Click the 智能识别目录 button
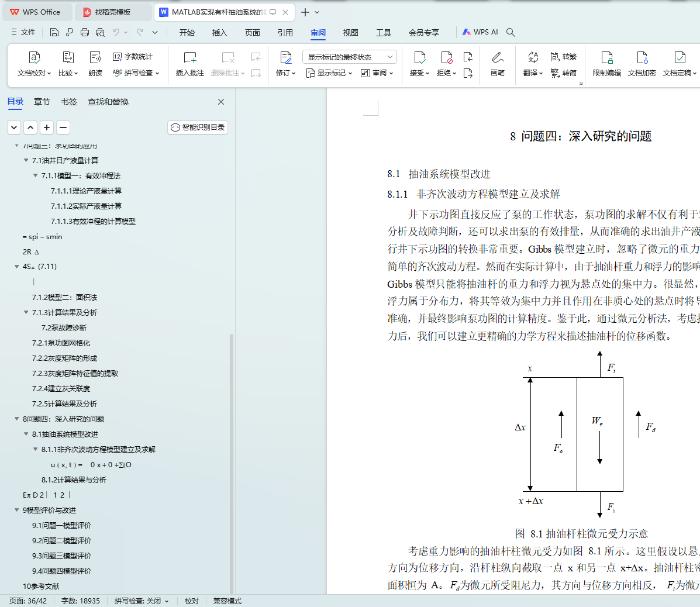 click(198, 127)
